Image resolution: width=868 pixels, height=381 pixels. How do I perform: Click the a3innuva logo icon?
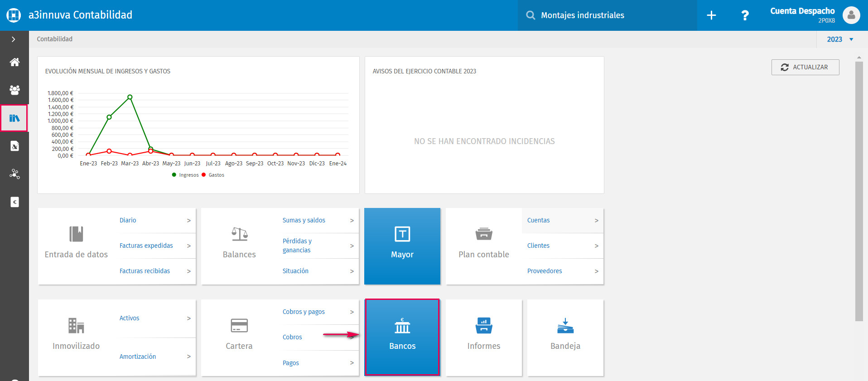point(14,15)
